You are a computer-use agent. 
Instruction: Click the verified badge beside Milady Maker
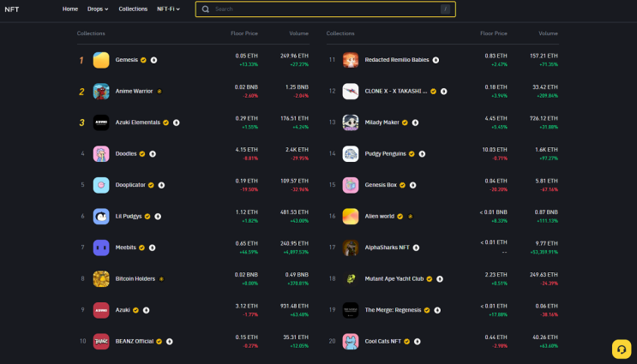[405, 122]
